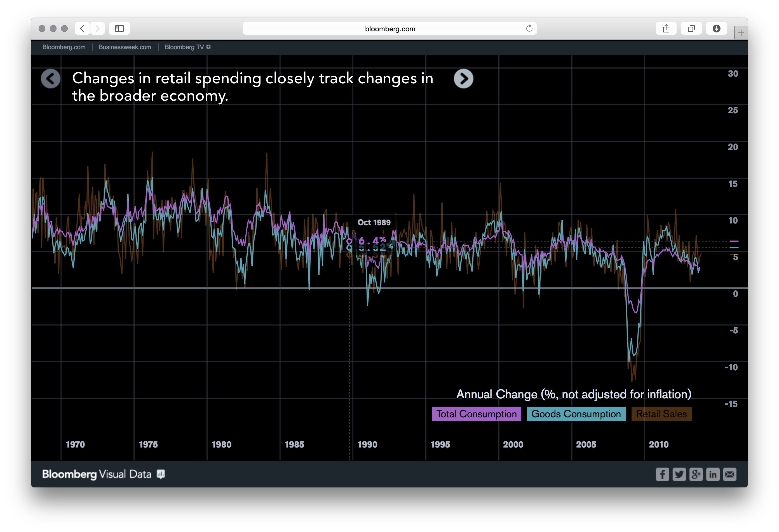Open a new tab with the plus button
The height and width of the screenshot is (532, 779).
740,32
